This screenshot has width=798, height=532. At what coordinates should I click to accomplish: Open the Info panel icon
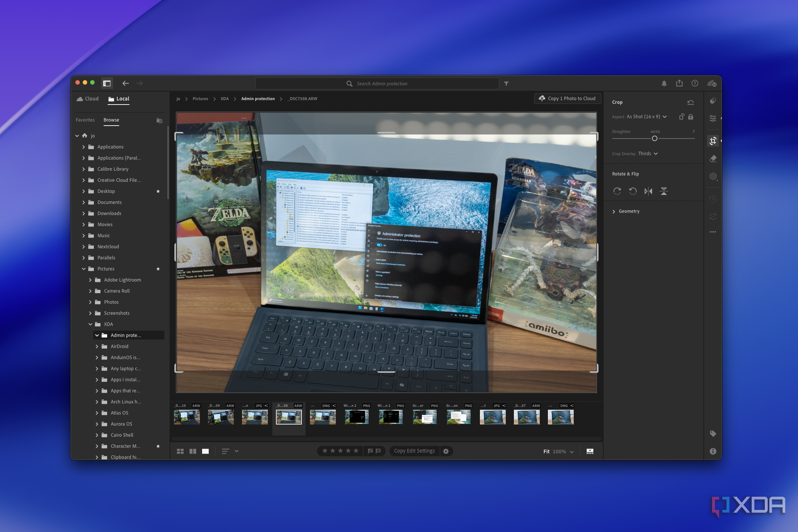tap(713, 451)
